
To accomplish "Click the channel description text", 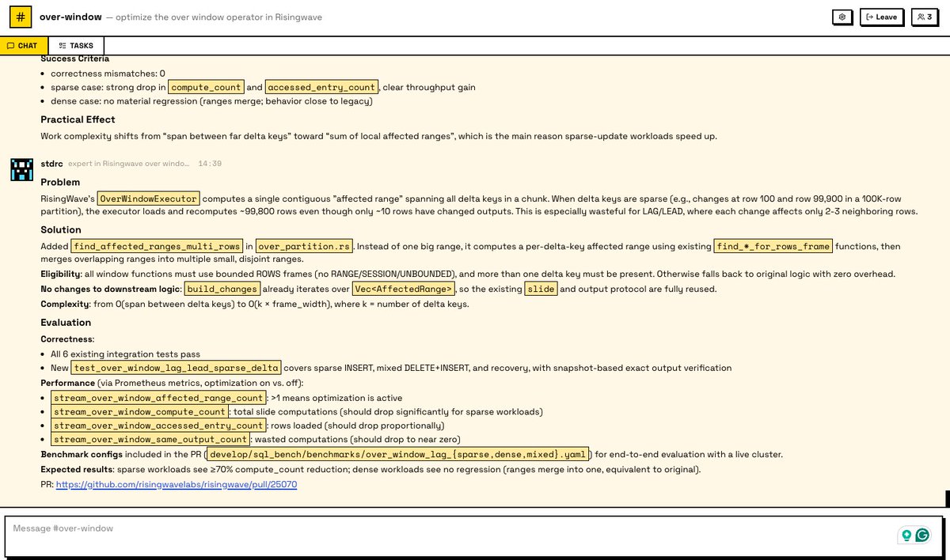I will (214, 17).
